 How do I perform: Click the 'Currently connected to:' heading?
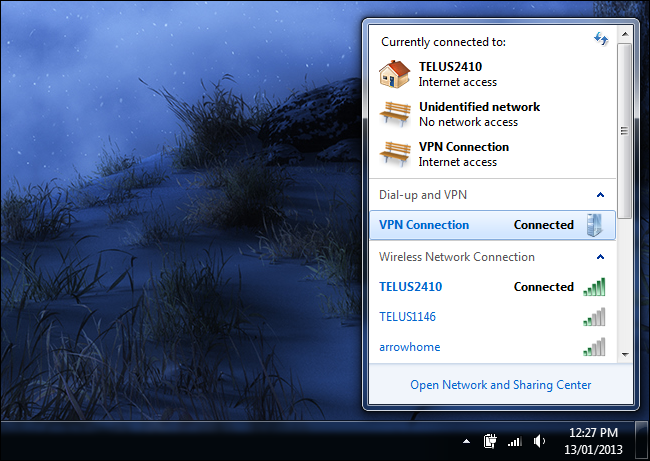pyautogui.click(x=443, y=42)
